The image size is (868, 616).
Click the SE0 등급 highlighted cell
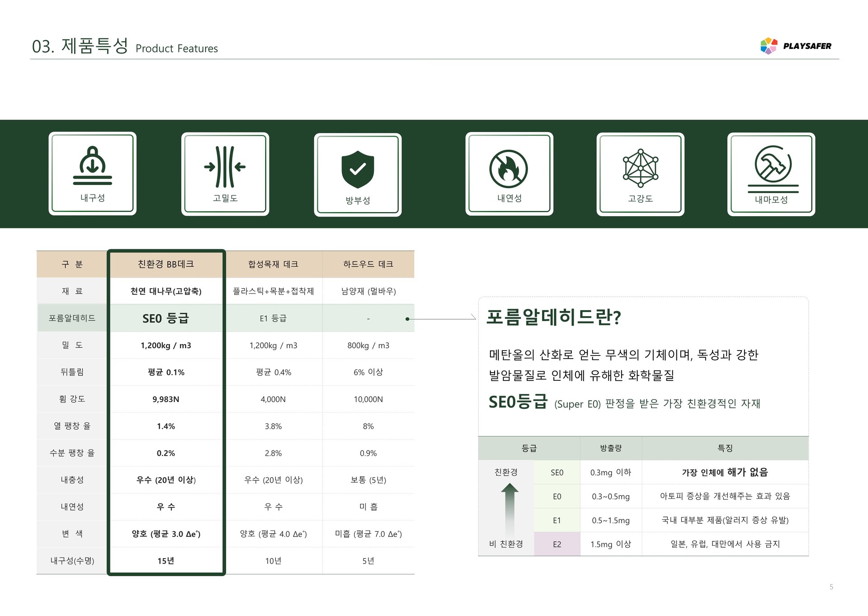tap(165, 318)
